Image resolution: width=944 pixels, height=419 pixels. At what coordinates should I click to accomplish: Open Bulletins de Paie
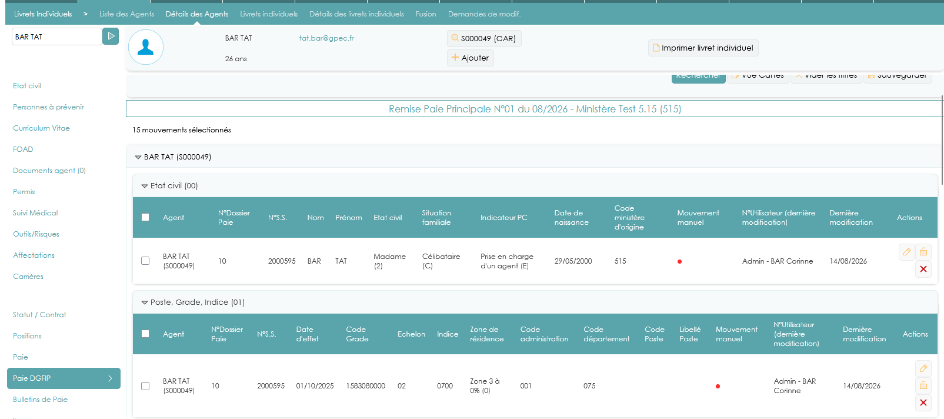[x=40, y=399]
